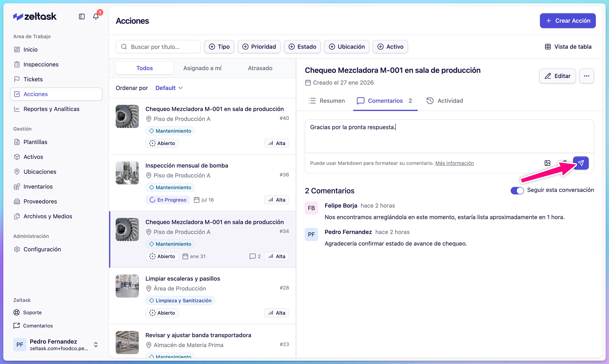Screen dimensions: 609x364
Task: Open the Tipo filter
Action: 219,47
